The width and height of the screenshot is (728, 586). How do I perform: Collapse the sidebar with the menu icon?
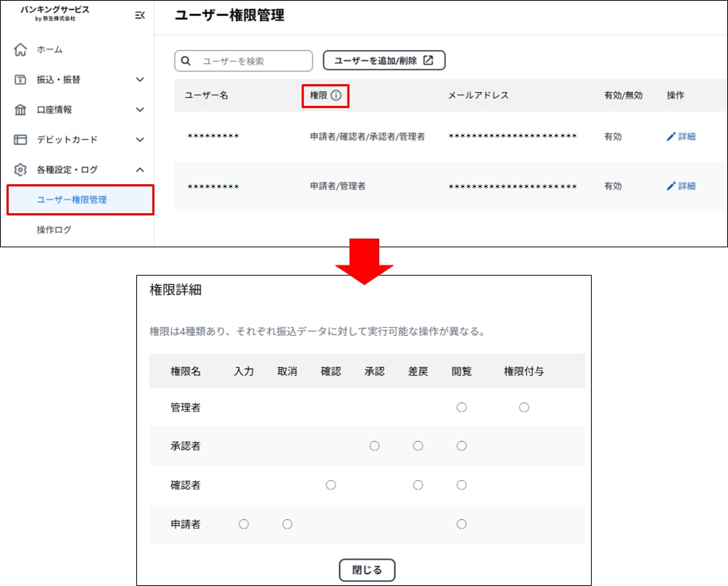point(140,15)
